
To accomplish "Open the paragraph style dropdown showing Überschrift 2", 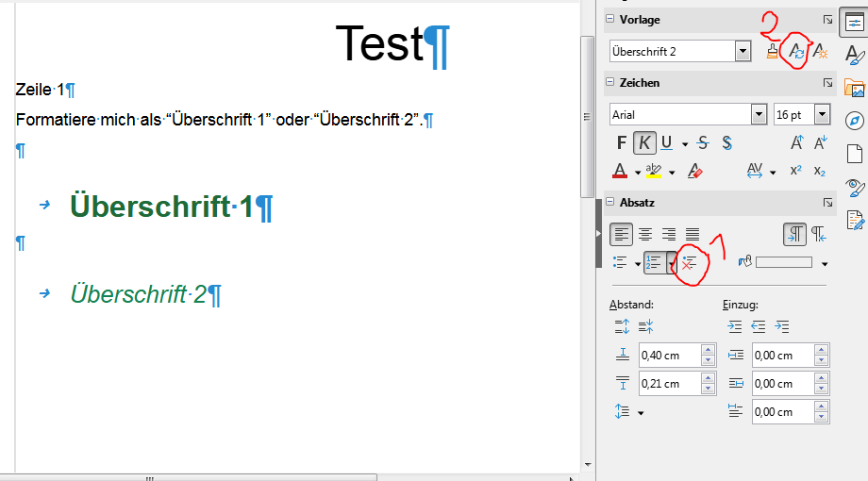I will coord(743,51).
